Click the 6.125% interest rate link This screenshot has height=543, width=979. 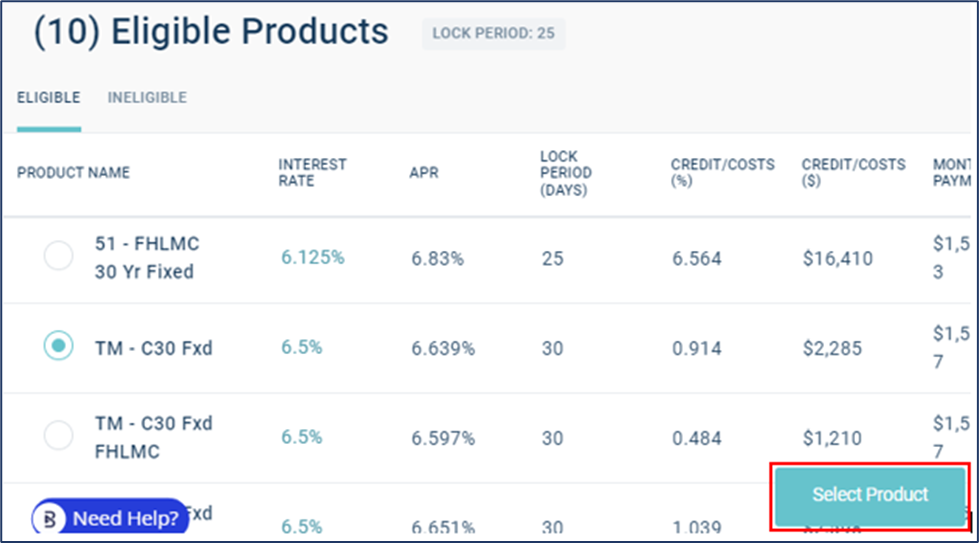[312, 257]
